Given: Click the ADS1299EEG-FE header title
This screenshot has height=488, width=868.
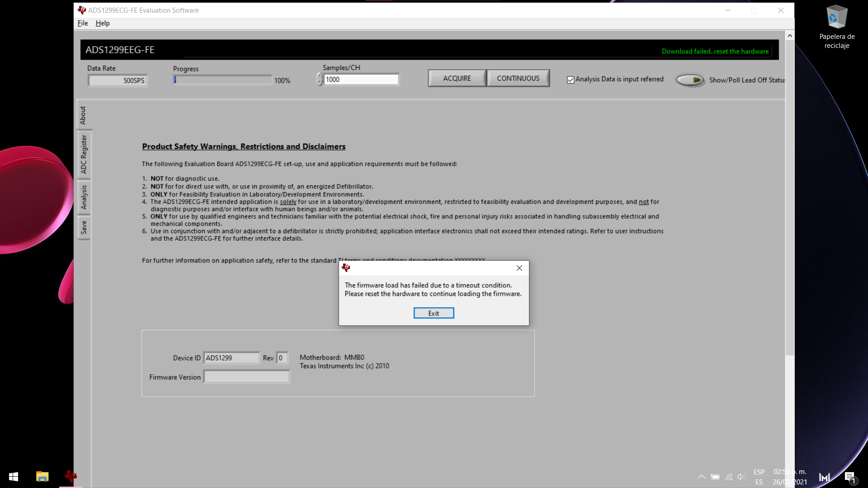Looking at the screenshot, I should click(x=120, y=50).
